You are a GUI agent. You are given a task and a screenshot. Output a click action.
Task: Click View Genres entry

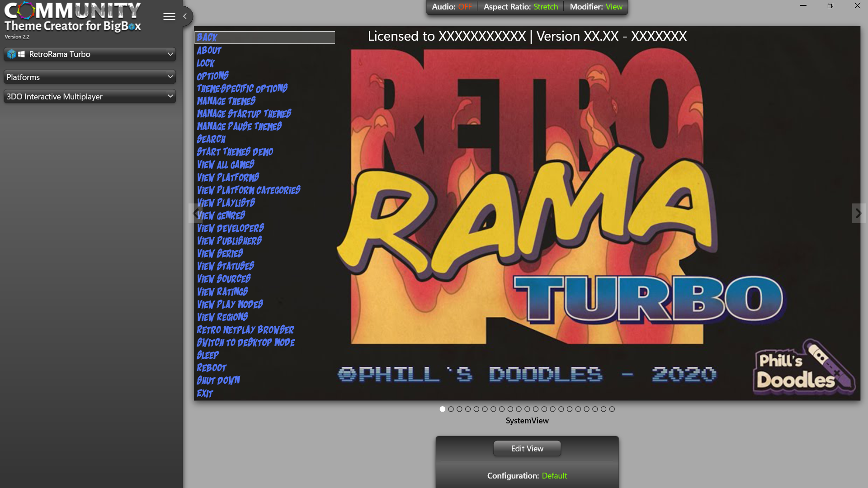(221, 215)
